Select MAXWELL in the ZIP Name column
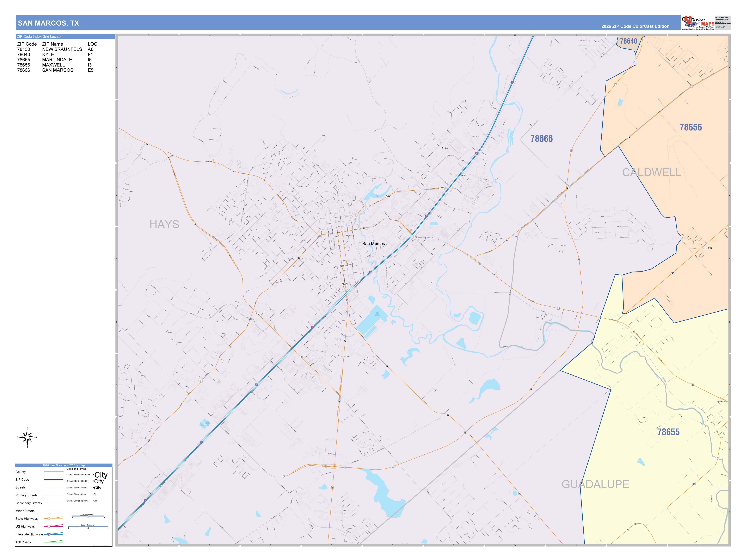The height and width of the screenshot is (560, 743). click(x=53, y=65)
